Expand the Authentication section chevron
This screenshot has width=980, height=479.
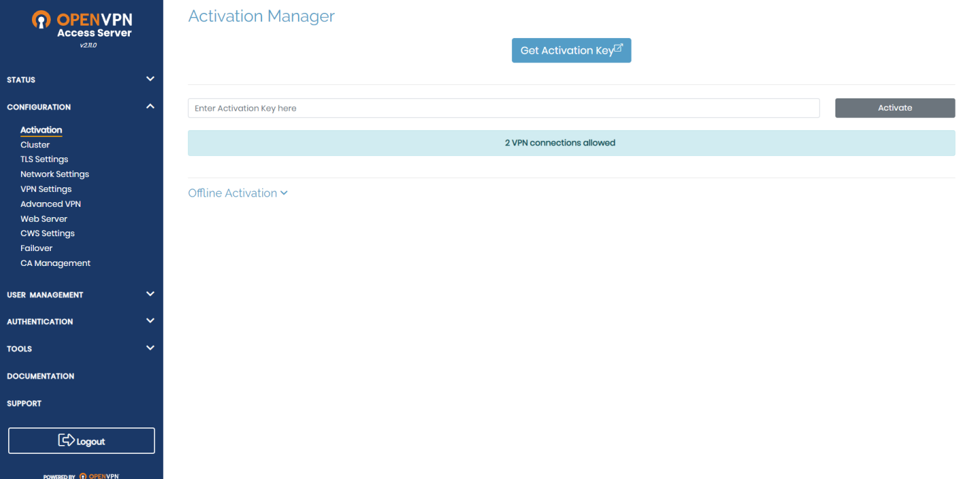pyautogui.click(x=150, y=320)
